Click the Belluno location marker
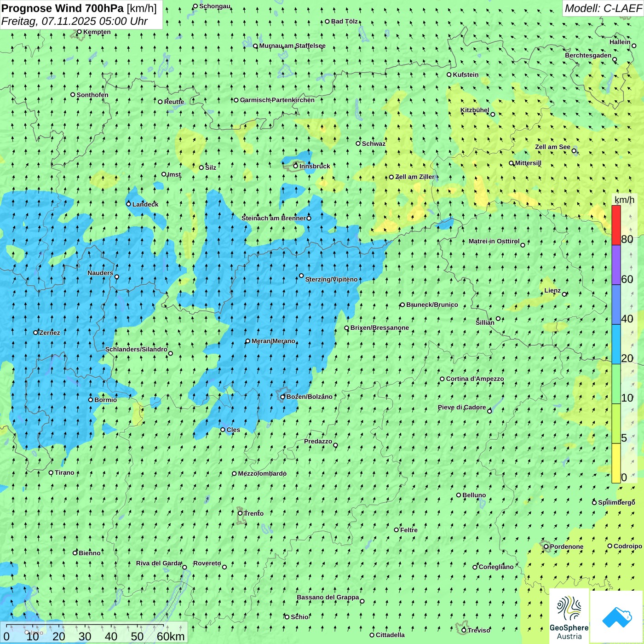The image size is (644, 644). [x=459, y=495]
